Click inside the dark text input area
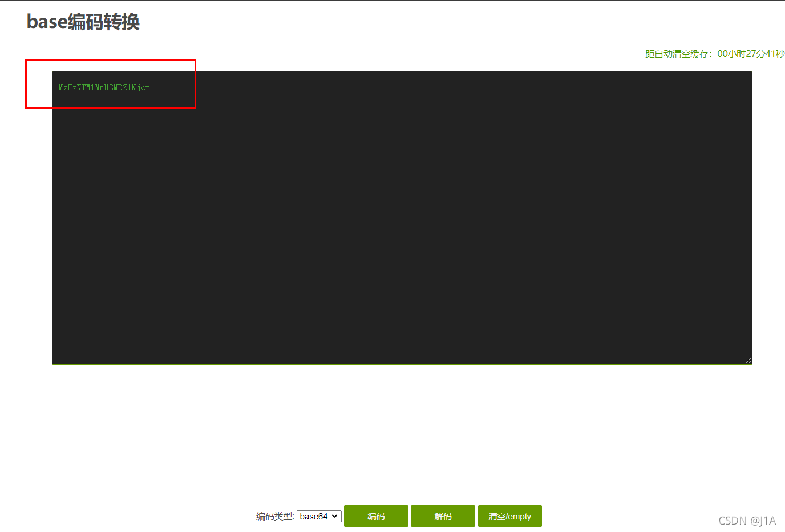 (x=402, y=218)
